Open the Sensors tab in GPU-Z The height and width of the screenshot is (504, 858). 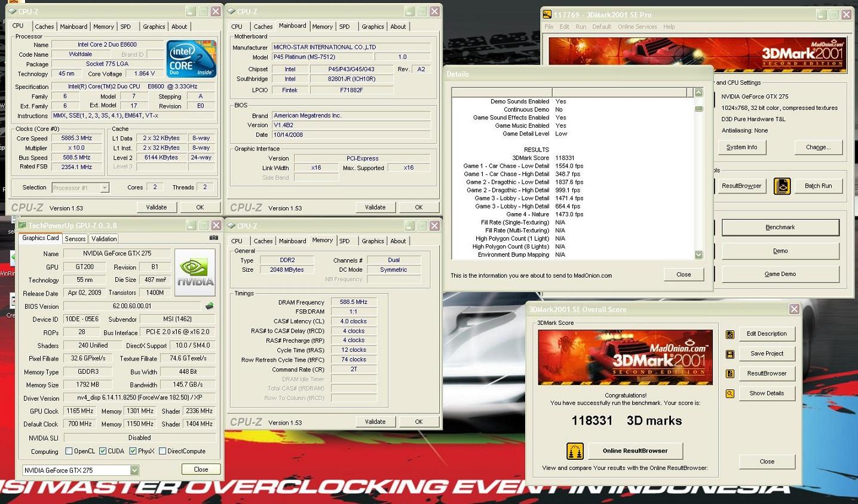click(x=75, y=239)
